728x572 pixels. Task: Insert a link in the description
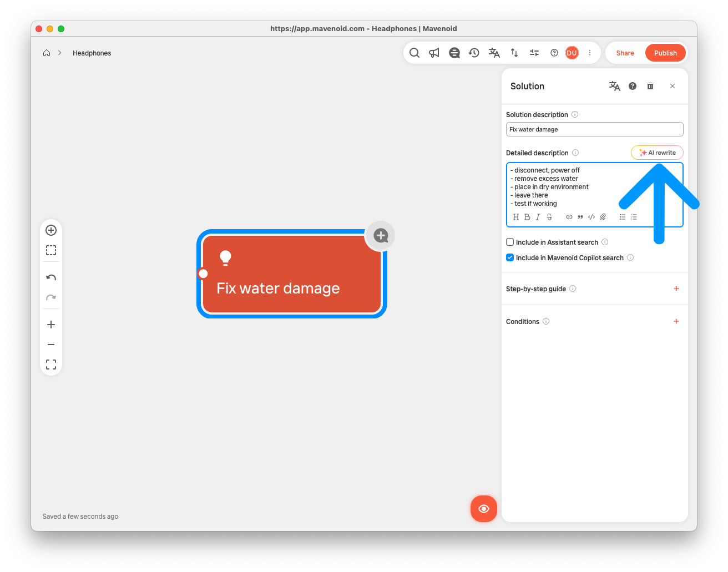click(569, 217)
